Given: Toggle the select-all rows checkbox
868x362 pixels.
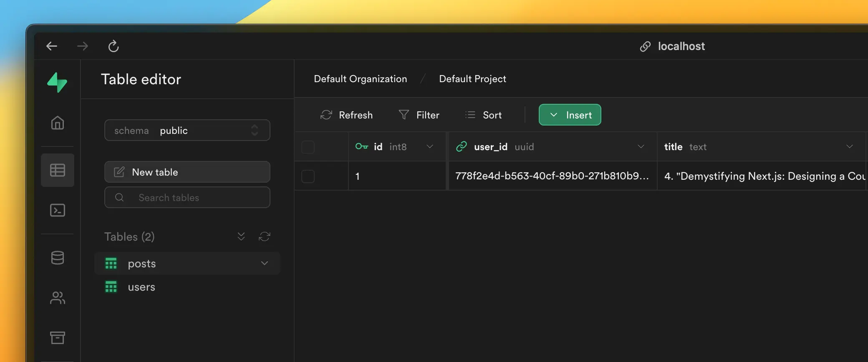Looking at the screenshot, I should coord(308,147).
